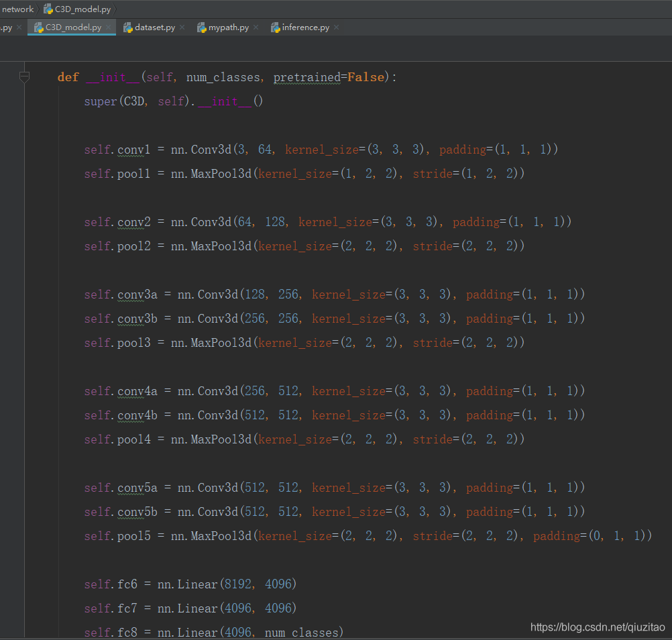Click 'conv5a' in the self.conv5a line
The width and height of the screenshot is (672, 640).
click(x=137, y=488)
